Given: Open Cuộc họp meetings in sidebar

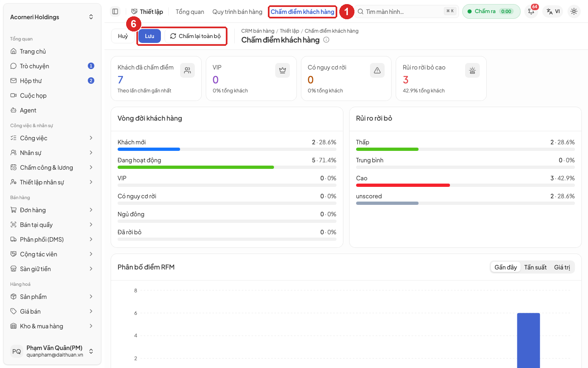Looking at the screenshot, I should [x=52, y=96].
